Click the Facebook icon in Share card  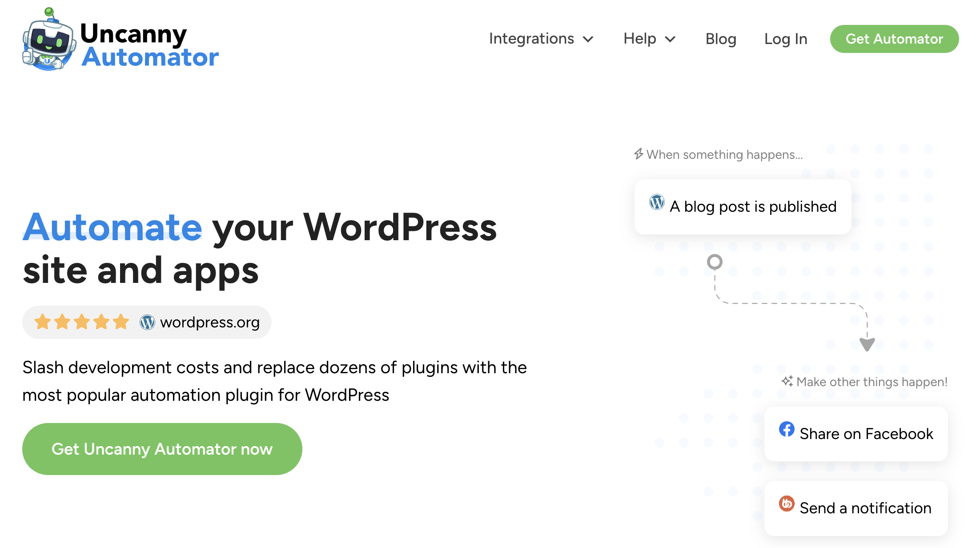pos(787,429)
